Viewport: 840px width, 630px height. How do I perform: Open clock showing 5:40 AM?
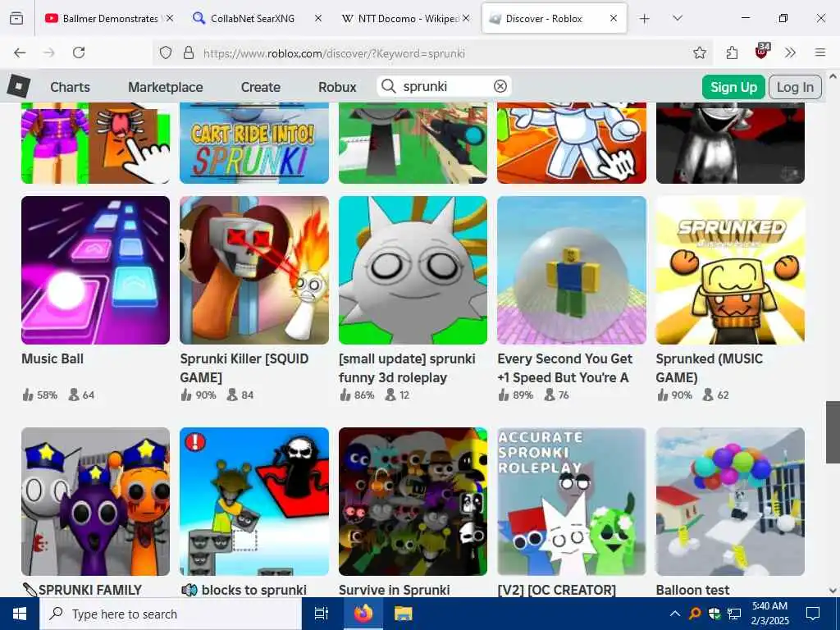770,614
